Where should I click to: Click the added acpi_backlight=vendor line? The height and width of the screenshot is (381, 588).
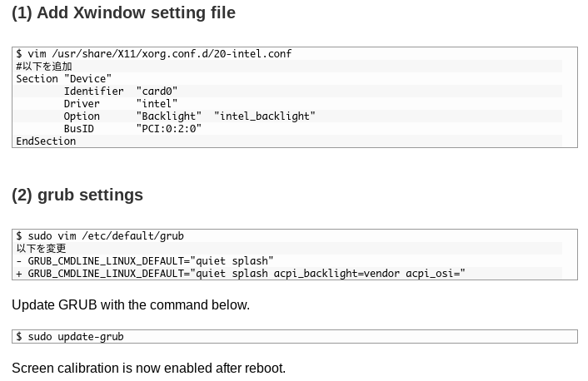point(241,274)
